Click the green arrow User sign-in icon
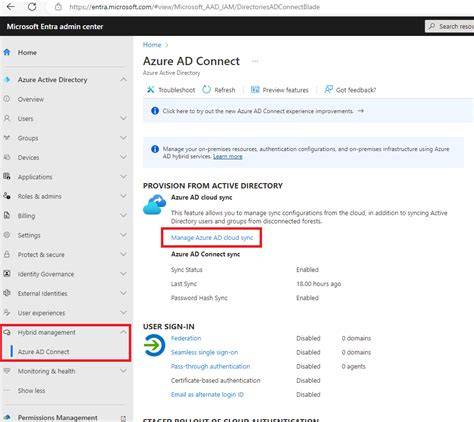The image size is (474, 422). pyautogui.click(x=154, y=345)
